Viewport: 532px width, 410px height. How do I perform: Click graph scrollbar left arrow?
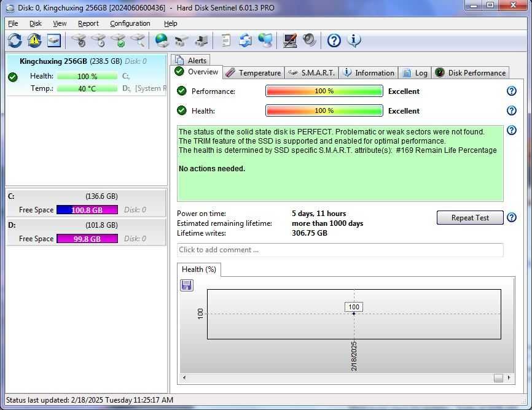click(184, 377)
